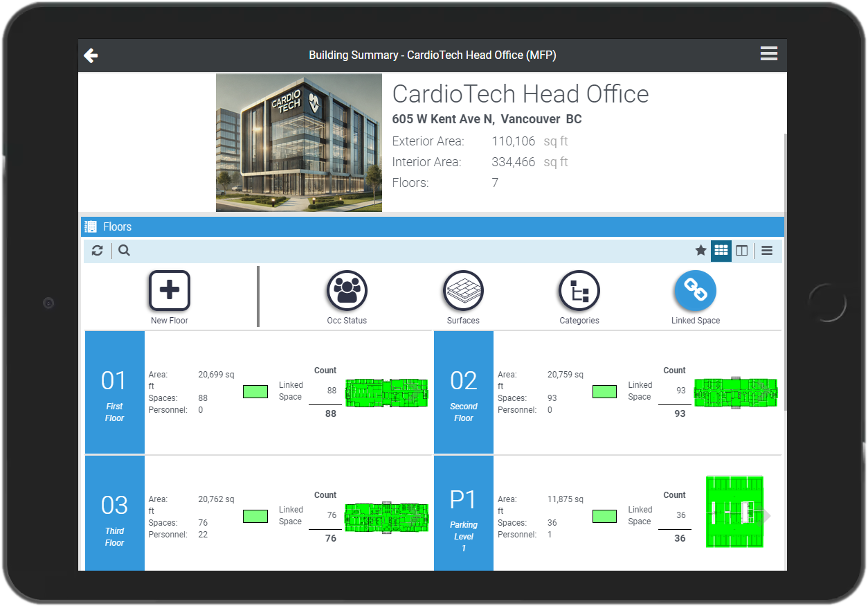Add a floor with New Floor button
Viewport: 868px width, 606px height.
coord(169,291)
